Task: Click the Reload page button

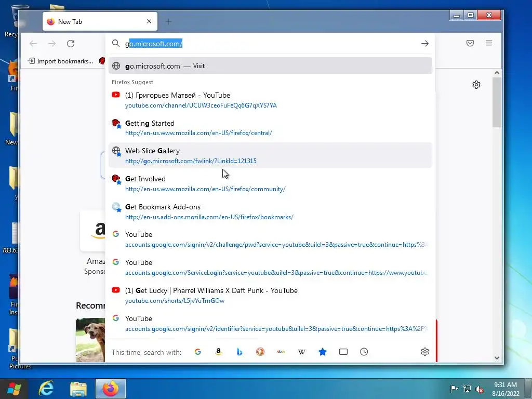Action: pos(71,44)
